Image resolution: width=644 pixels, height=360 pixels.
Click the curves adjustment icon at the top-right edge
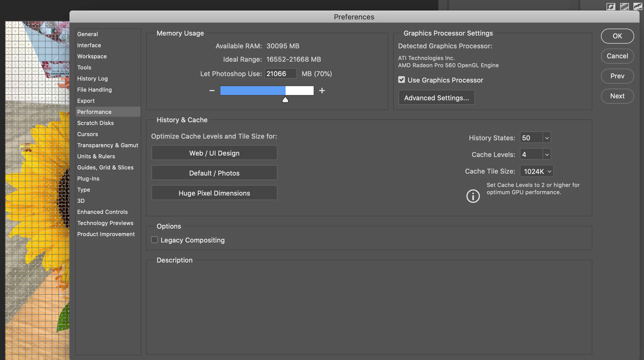pos(638,6)
